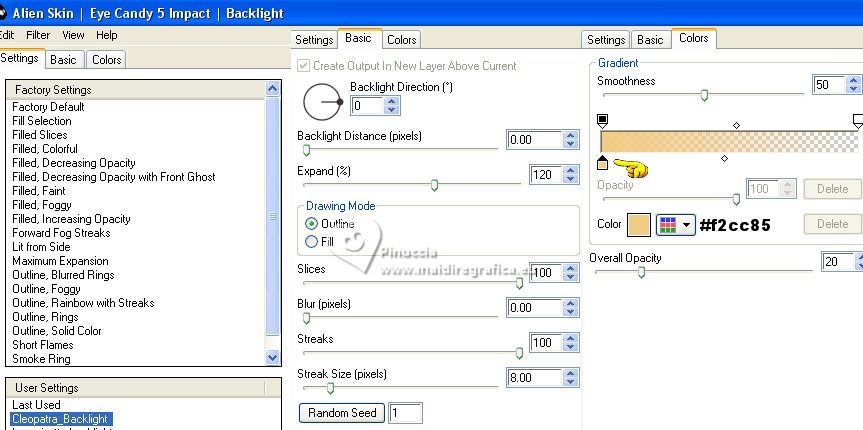Click the Streak Size value field
Image resolution: width=863 pixels, height=430 pixels.
coord(534,378)
